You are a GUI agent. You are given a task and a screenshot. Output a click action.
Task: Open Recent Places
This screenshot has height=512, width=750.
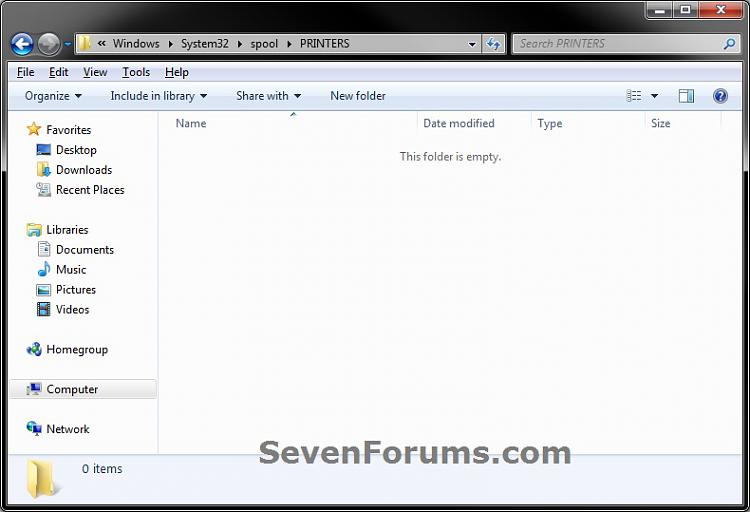(90, 190)
